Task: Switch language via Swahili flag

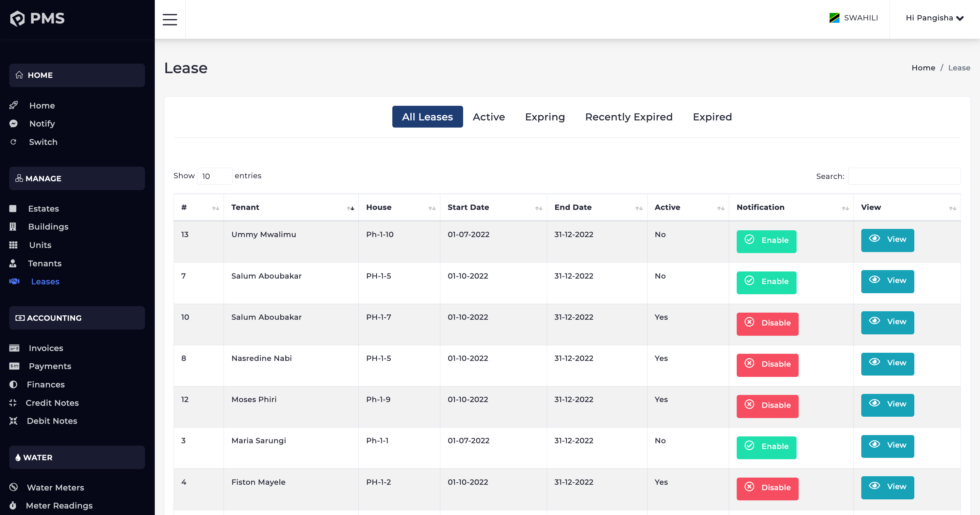Action: [x=834, y=18]
